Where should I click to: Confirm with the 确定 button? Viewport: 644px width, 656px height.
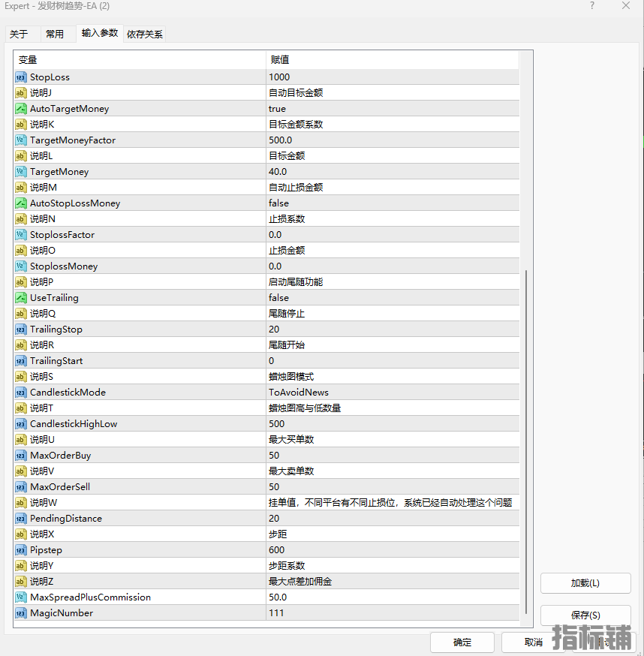click(x=462, y=642)
